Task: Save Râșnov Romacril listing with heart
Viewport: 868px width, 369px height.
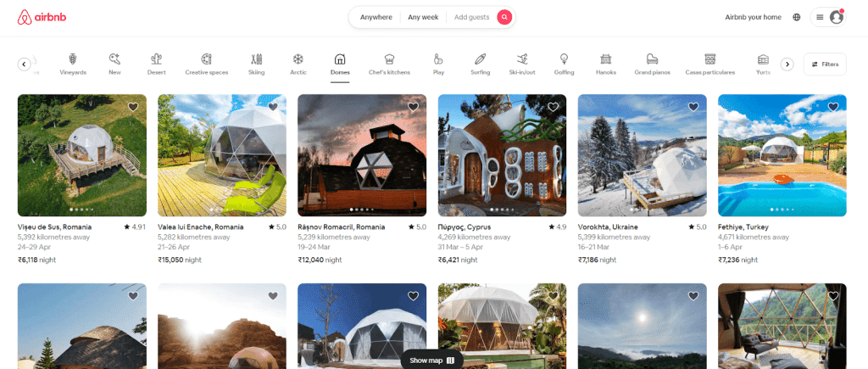Action: (x=413, y=107)
